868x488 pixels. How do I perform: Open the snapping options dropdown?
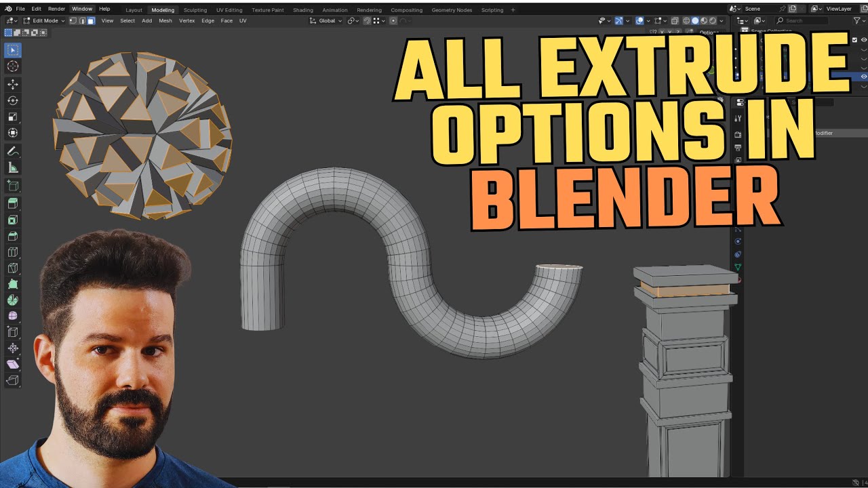(379, 20)
